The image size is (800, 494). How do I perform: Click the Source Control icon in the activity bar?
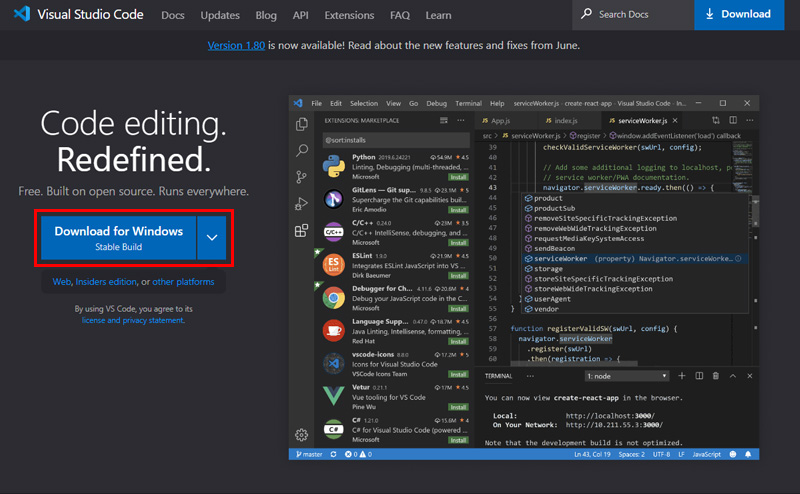pos(302,177)
